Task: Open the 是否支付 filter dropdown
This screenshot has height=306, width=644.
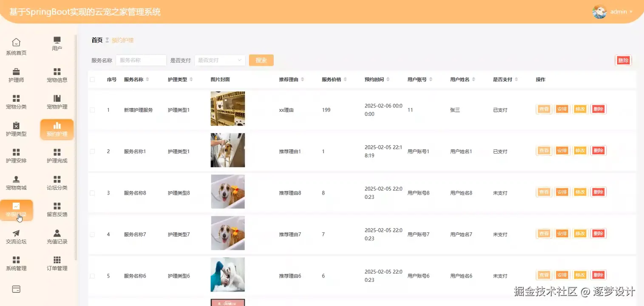Action: 220,60
